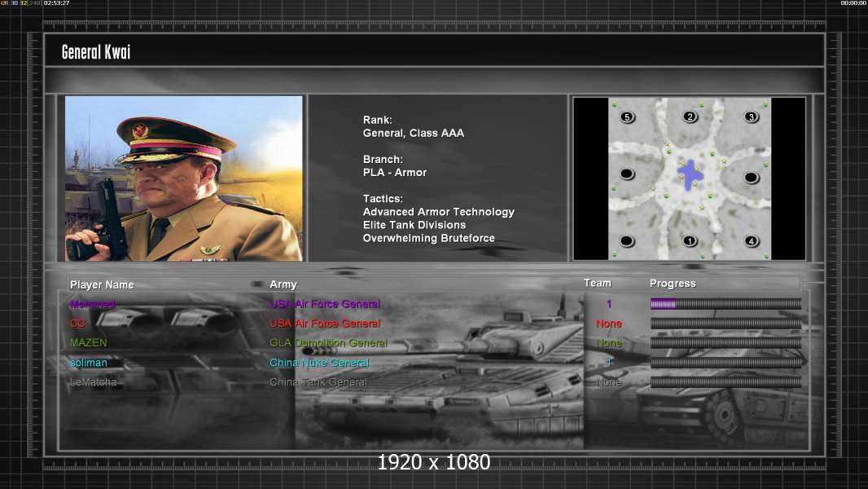Click the blue cross marker on the minimap

(690, 175)
